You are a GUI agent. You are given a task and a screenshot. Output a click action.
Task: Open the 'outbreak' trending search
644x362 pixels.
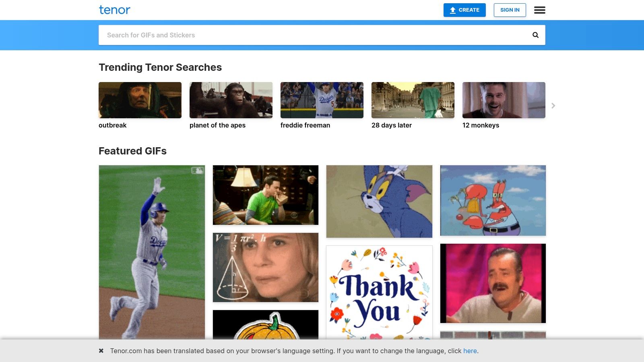click(x=140, y=100)
